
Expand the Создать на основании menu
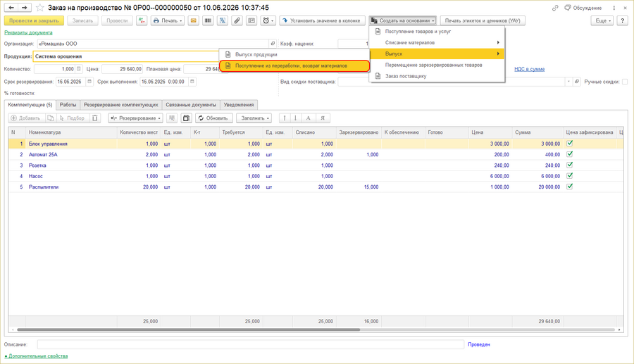click(403, 20)
